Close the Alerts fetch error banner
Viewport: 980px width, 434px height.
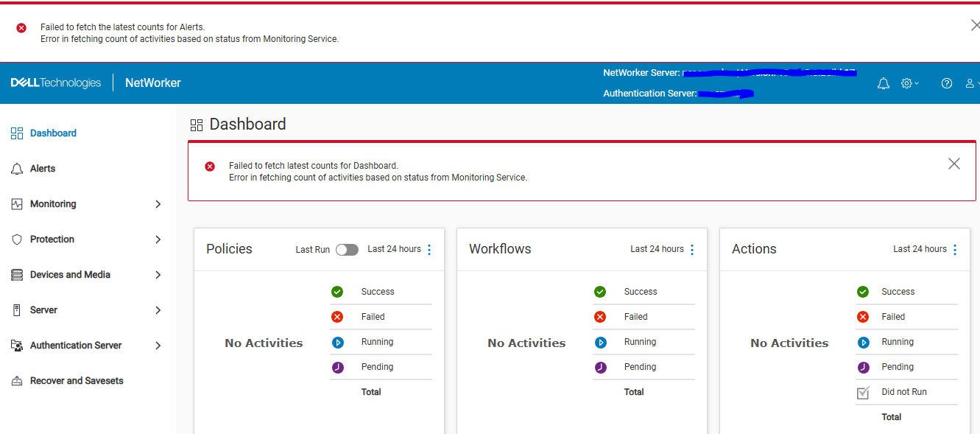(976, 26)
